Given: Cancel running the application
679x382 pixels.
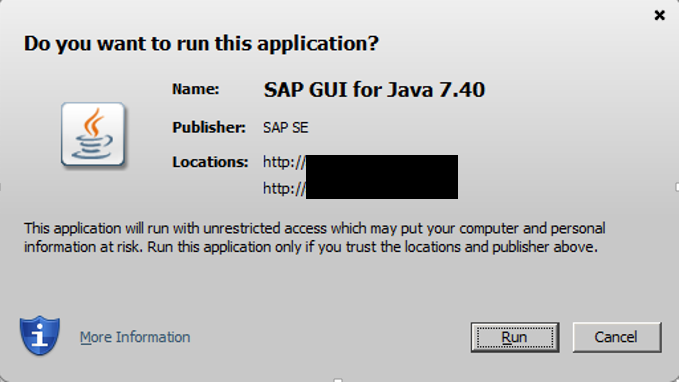Looking at the screenshot, I should pyautogui.click(x=617, y=337).
